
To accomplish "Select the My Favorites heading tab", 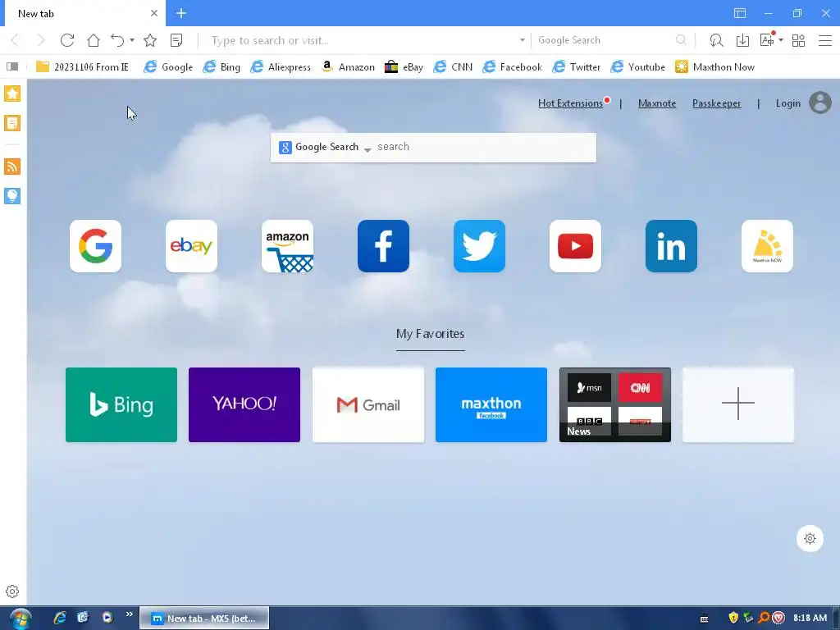I will (430, 334).
